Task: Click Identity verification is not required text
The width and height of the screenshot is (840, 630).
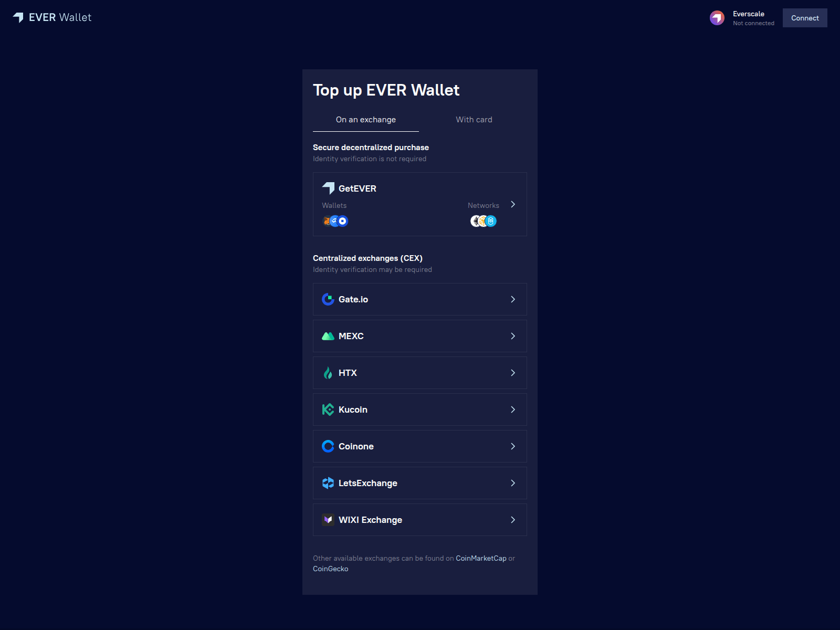Action: [370, 159]
